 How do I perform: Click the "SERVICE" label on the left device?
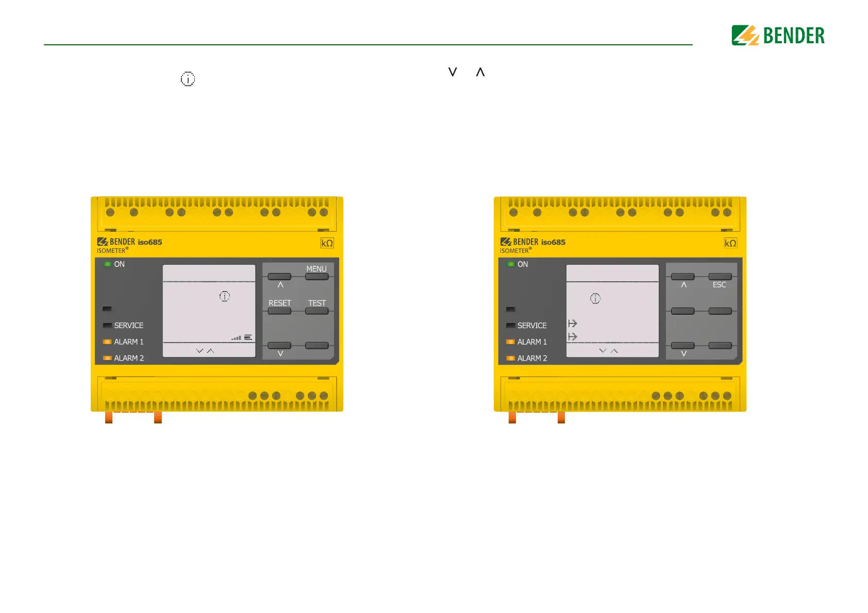click(x=129, y=326)
